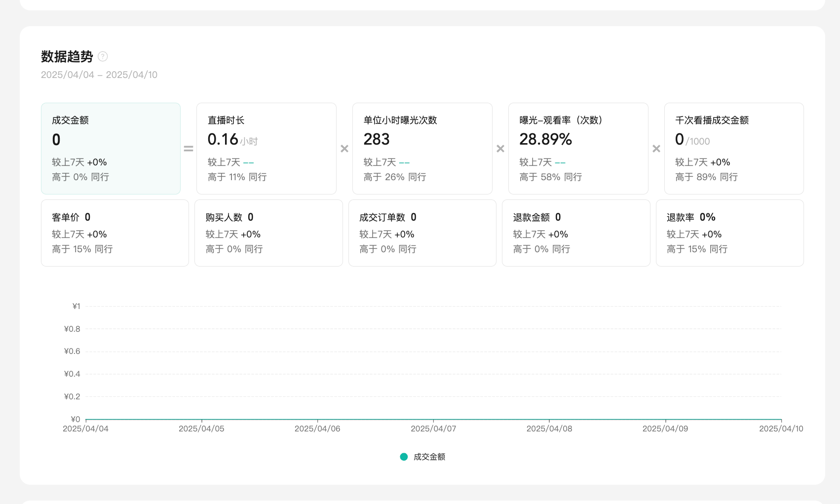The image size is (840, 504).
Task: Toggle the 成交金额 chart legend
Action: tap(429, 457)
